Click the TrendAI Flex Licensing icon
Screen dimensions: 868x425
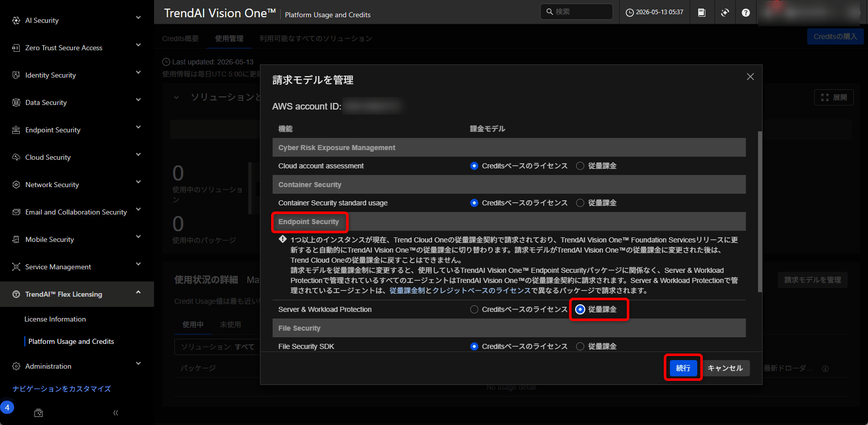tap(16, 294)
